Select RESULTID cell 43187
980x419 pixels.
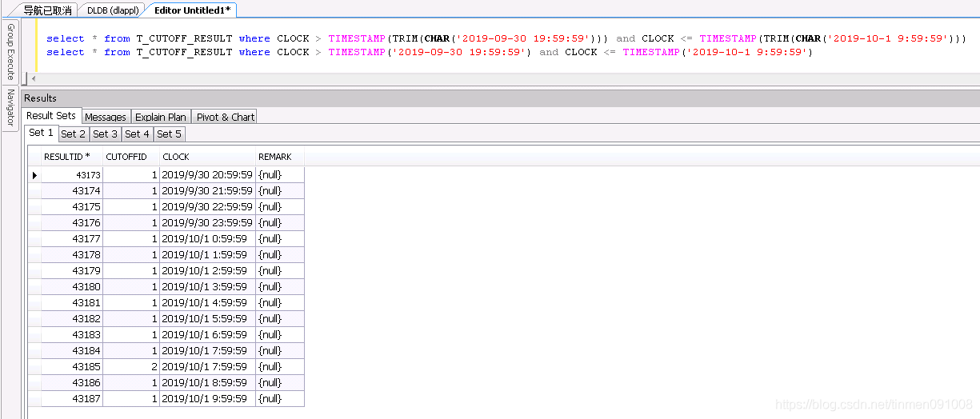[x=72, y=398]
